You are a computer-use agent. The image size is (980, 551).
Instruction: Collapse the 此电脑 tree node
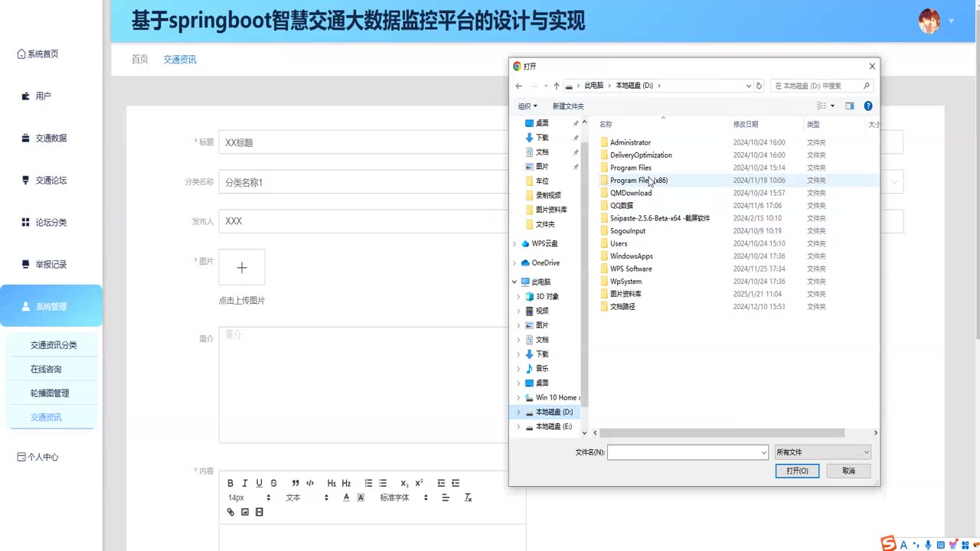(514, 282)
